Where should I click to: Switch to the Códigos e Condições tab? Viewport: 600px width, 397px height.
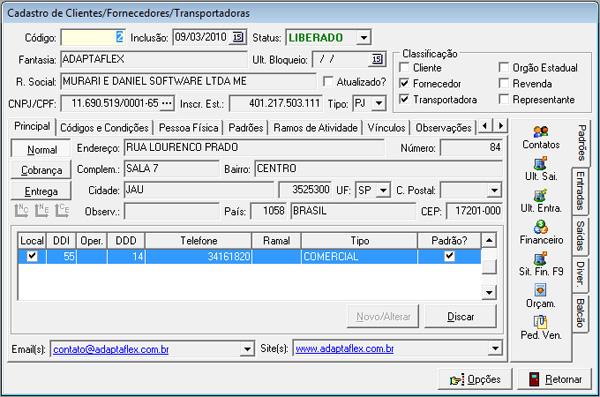point(104,127)
